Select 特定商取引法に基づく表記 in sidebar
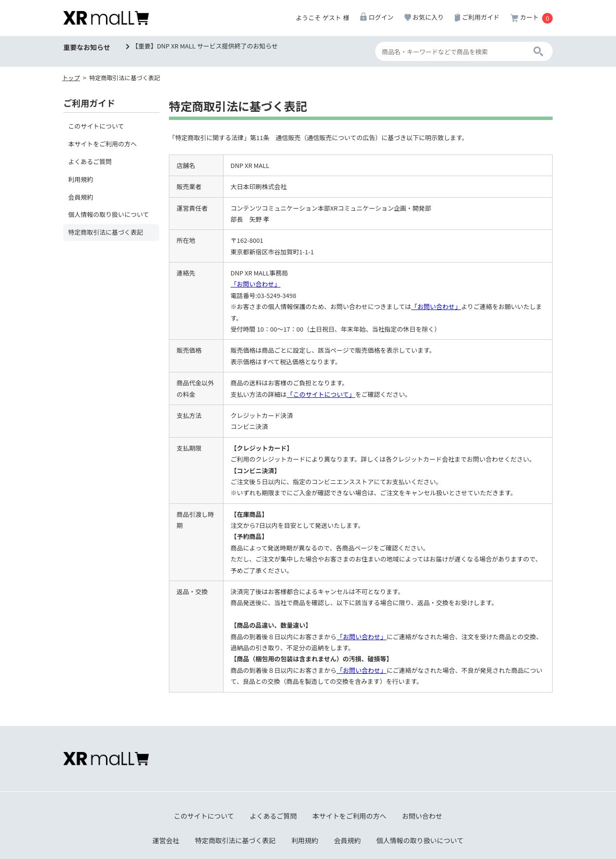 [x=111, y=232]
